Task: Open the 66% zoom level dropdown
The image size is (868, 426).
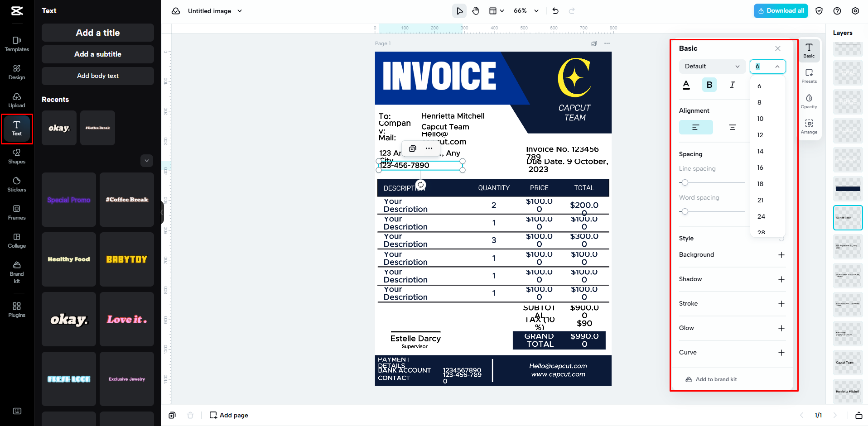Action: [526, 10]
